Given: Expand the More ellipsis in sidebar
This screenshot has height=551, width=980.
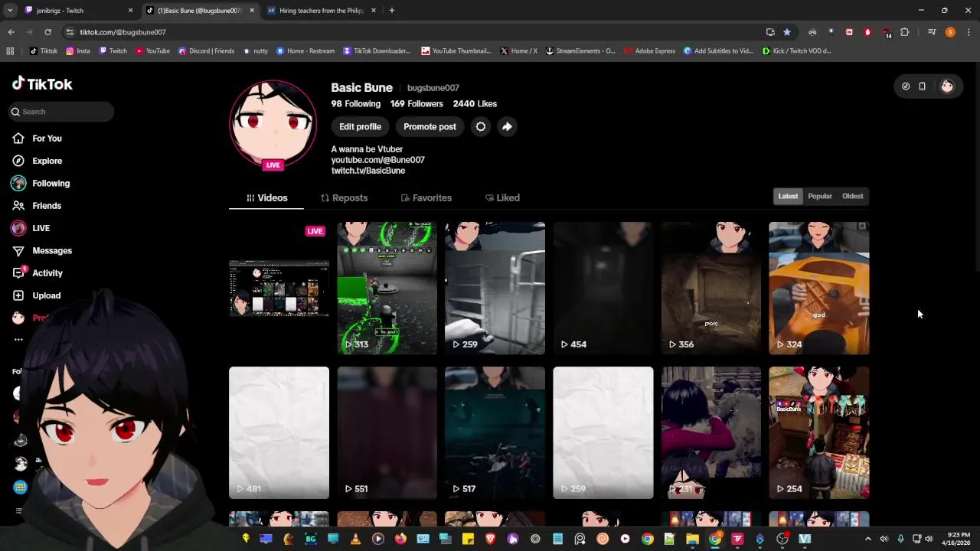Looking at the screenshot, I should tap(18, 340).
